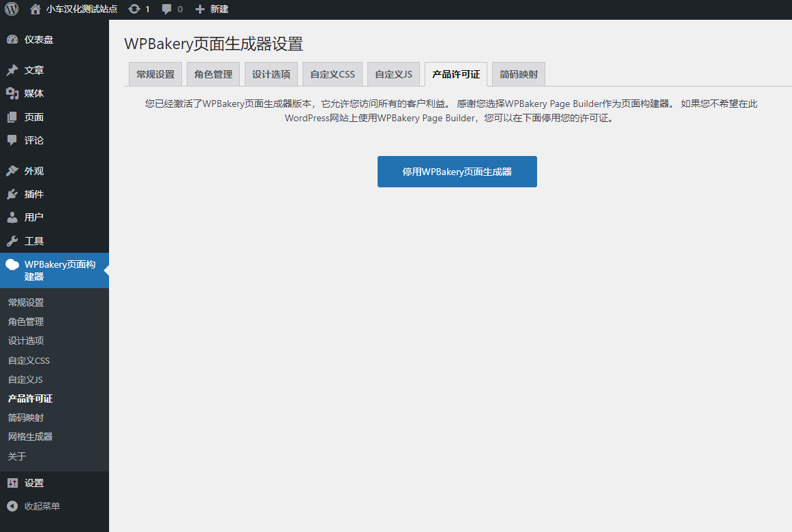Open 自定义CSS in sidebar submenu
Screen dimensions: 792x532
pos(29,360)
